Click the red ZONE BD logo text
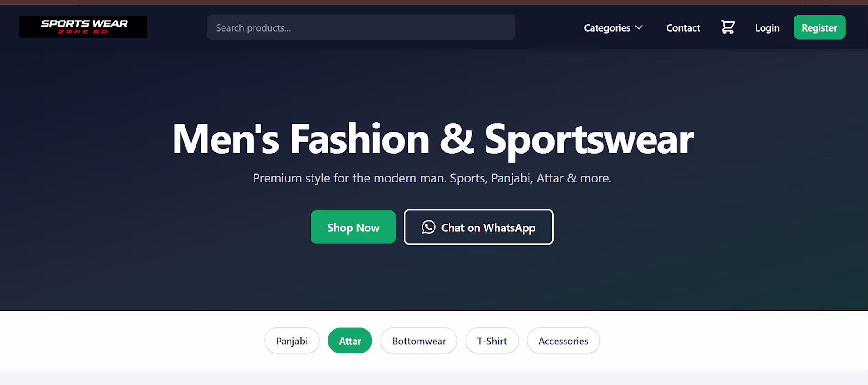 click(83, 32)
